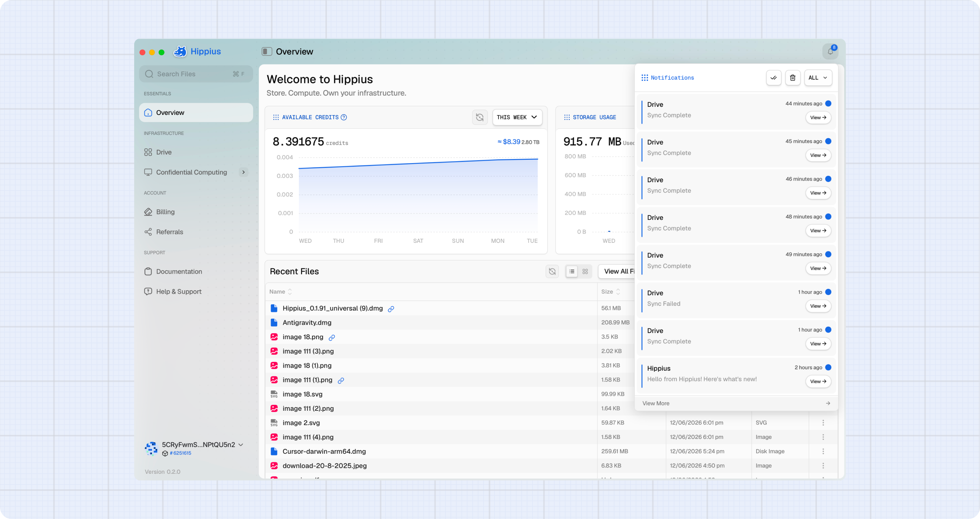The width and height of the screenshot is (980, 519).
Task: Click the account avatar icon
Action: click(x=151, y=448)
